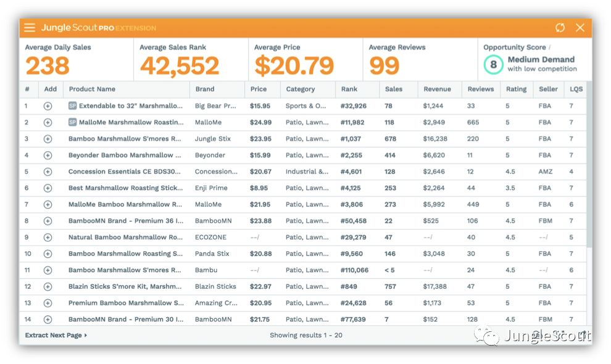Add row 2 MalloMe Marshmallow Roasting product

pos(48,122)
